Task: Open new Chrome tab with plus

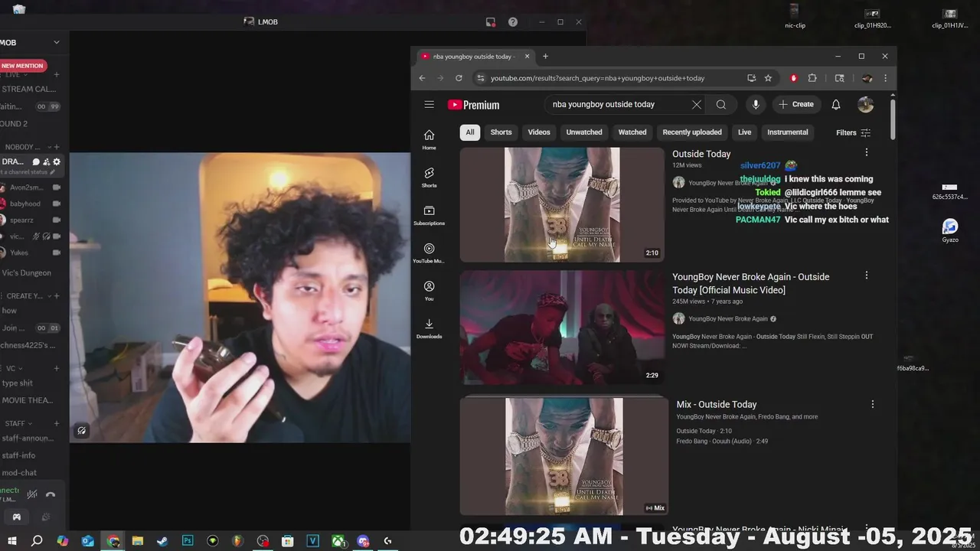Action: coord(545,56)
